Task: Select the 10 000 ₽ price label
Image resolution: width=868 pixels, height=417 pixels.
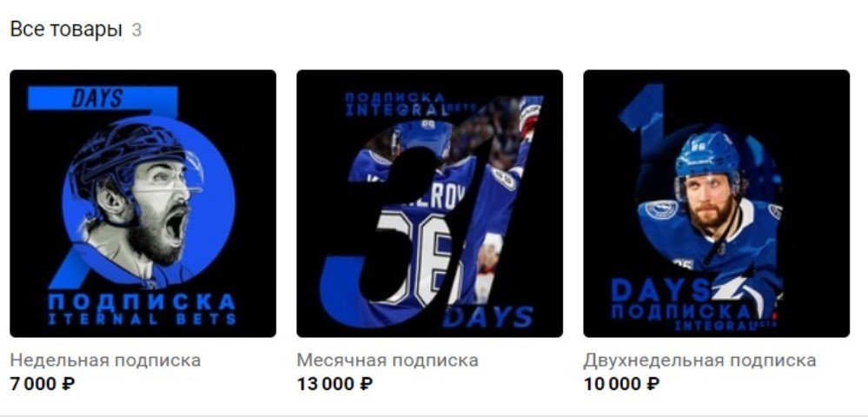Action: click(621, 383)
